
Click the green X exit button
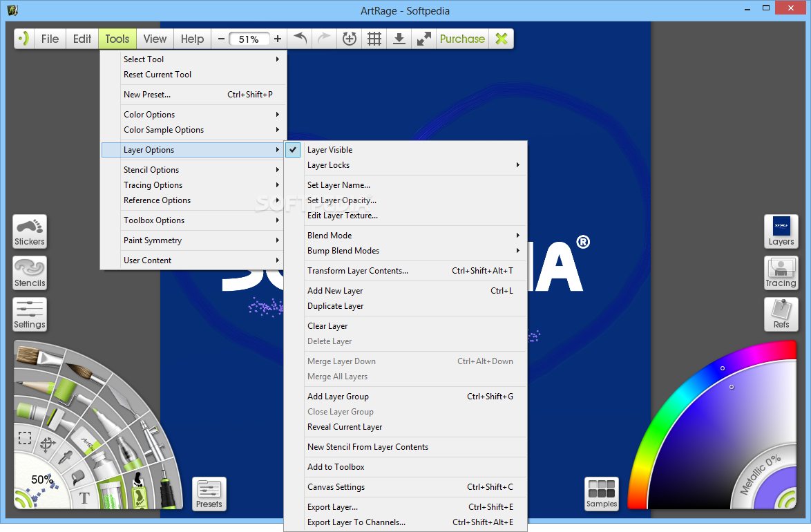[502, 39]
